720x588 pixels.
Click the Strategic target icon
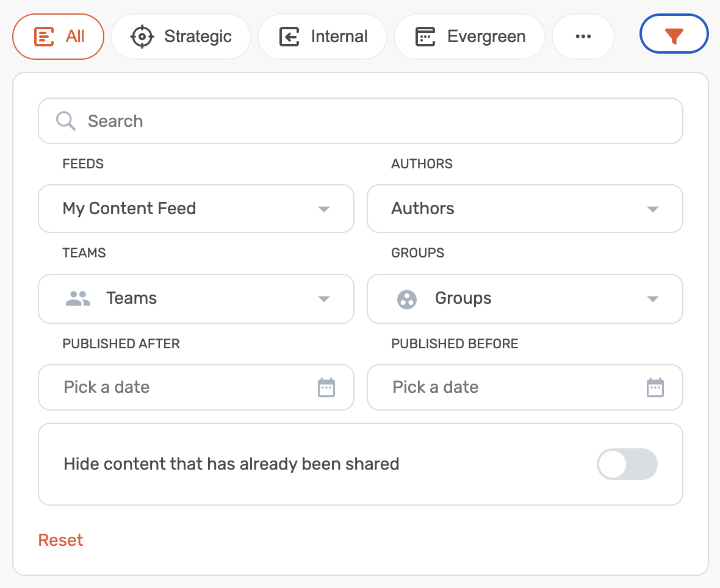tap(142, 37)
